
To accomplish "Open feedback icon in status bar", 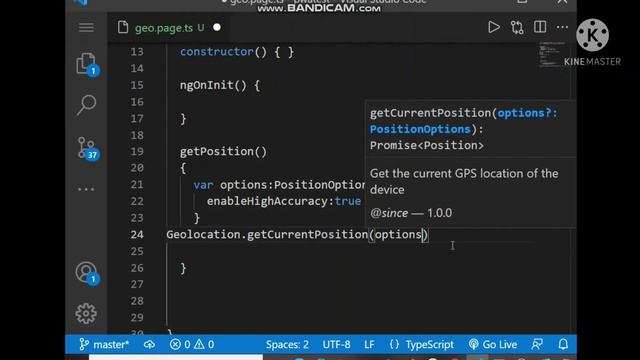I will [x=537, y=344].
